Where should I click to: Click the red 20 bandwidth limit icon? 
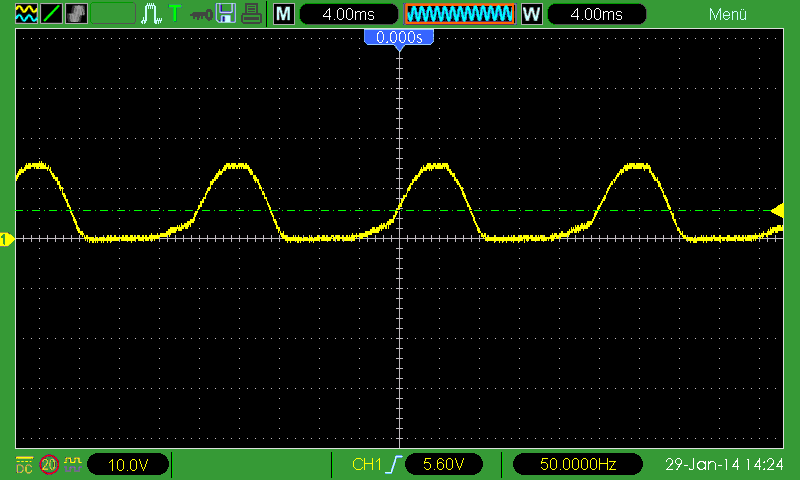click(x=49, y=465)
